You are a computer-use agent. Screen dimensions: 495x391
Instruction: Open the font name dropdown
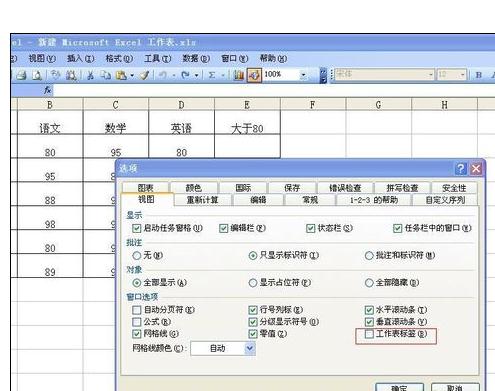coord(431,75)
